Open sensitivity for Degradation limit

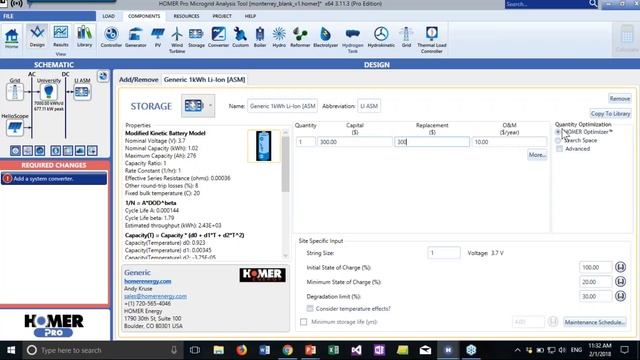click(x=620, y=296)
